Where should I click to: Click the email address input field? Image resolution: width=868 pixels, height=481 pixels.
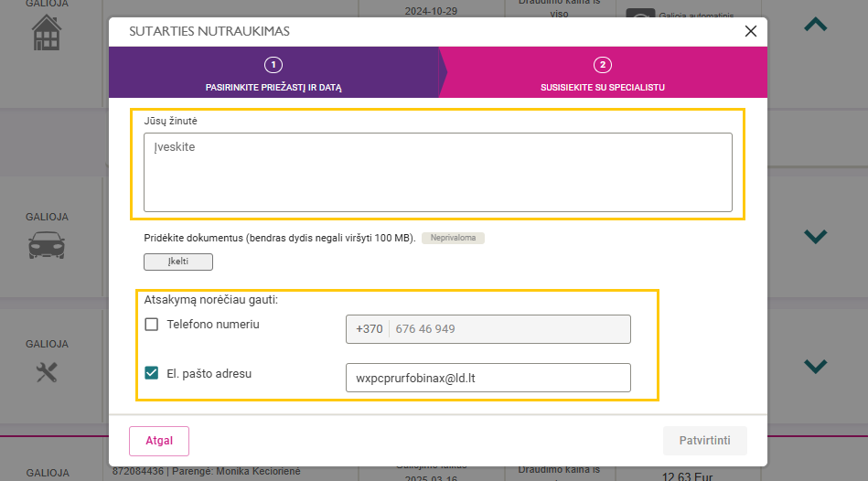pos(488,378)
